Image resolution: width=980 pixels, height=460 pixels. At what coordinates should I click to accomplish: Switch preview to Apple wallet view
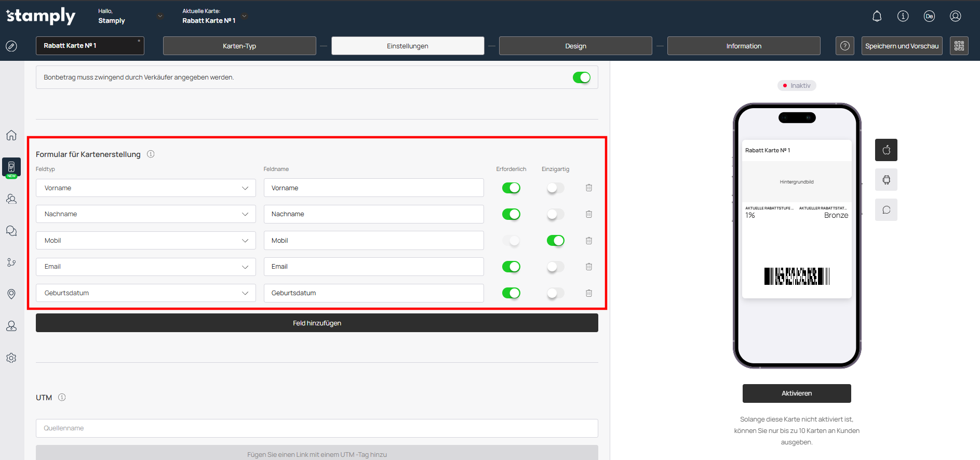click(886, 150)
